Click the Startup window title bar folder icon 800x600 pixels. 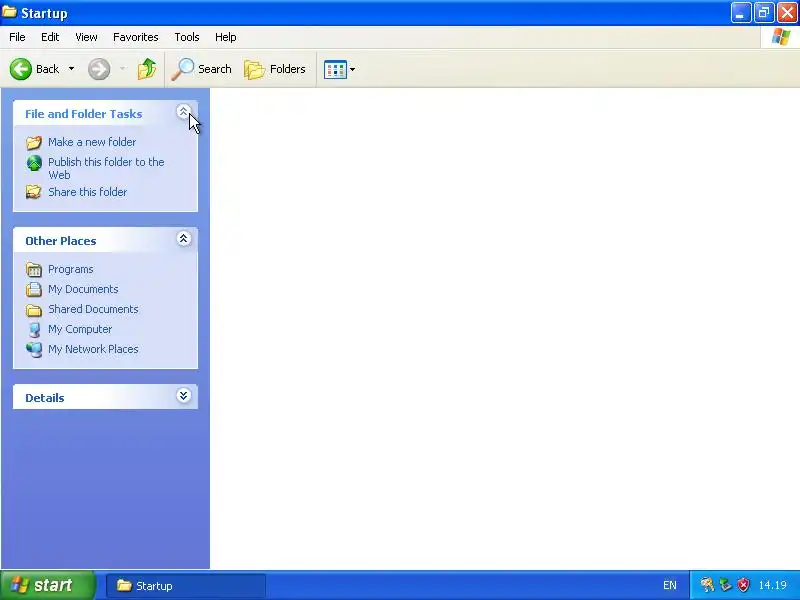(9, 11)
